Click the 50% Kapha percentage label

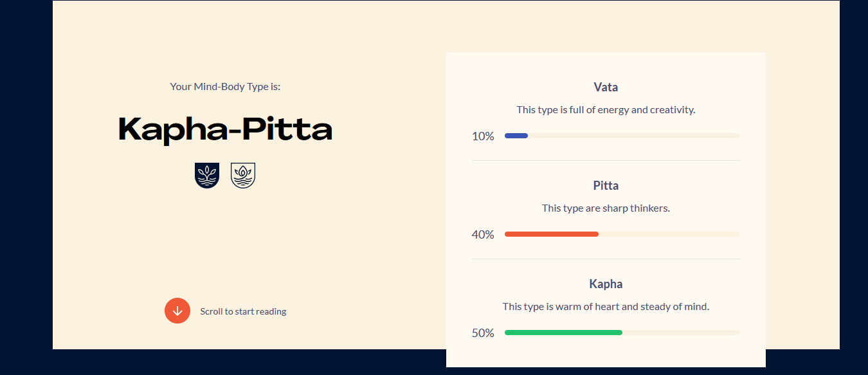tap(483, 333)
